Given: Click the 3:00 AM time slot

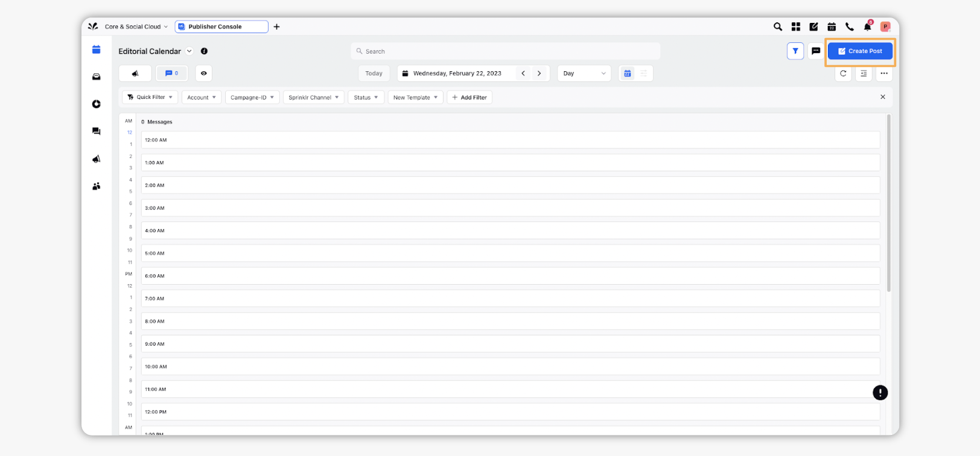Looking at the screenshot, I should [511, 207].
